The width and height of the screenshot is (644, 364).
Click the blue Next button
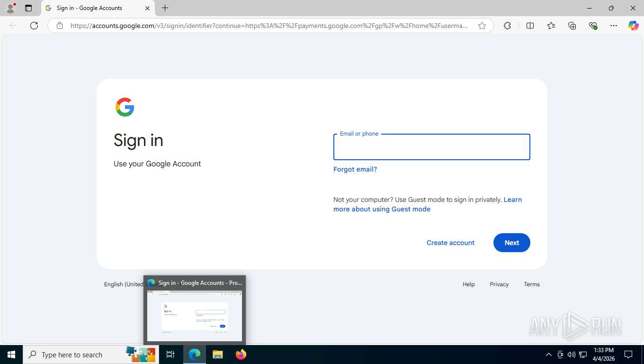(x=512, y=243)
